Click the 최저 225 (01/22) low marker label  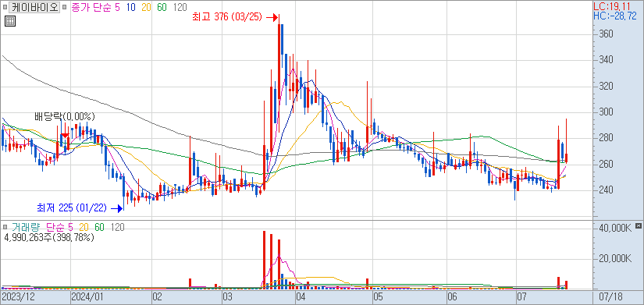pyautogui.click(x=72, y=208)
